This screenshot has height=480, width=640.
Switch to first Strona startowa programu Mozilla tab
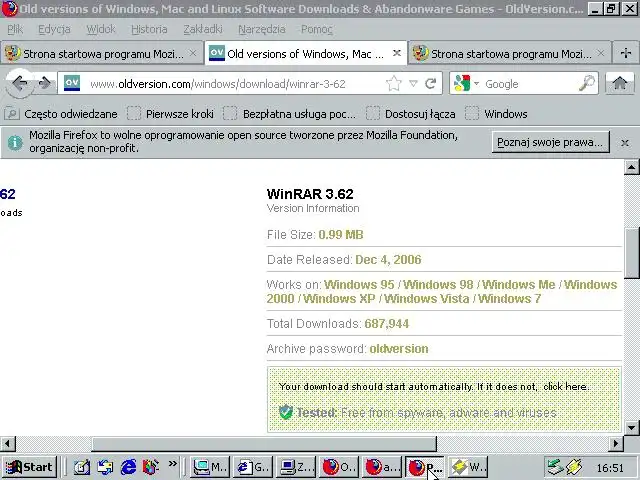(102, 53)
